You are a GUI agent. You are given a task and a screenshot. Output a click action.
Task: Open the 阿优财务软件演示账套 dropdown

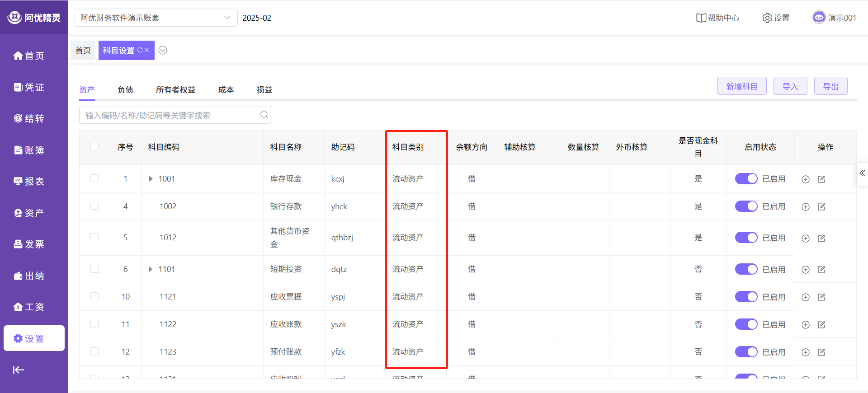tap(155, 18)
